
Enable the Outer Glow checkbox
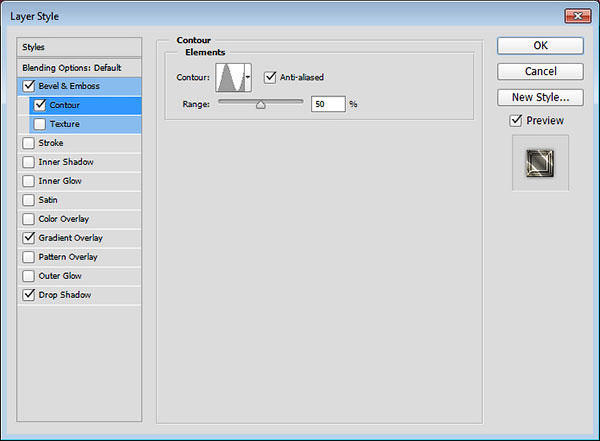coord(29,276)
